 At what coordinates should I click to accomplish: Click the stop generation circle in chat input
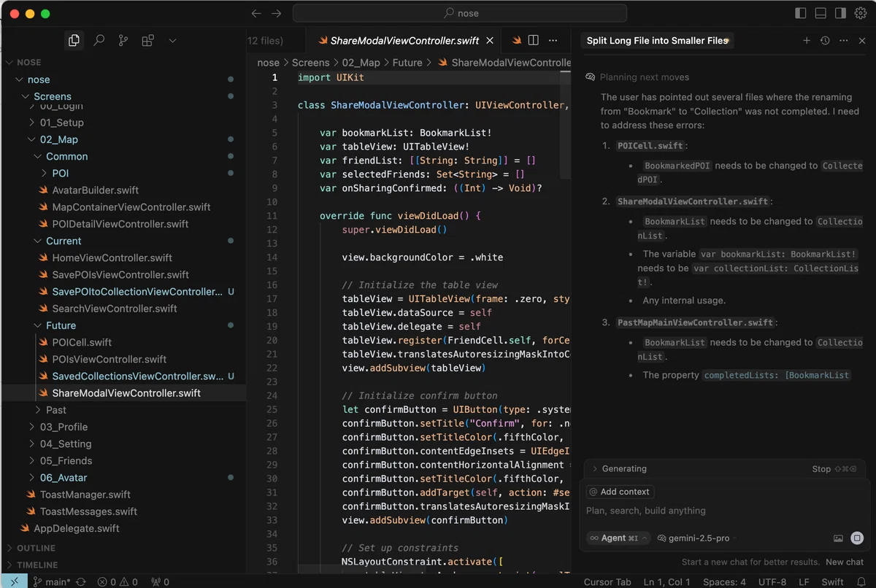click(857, 538)
